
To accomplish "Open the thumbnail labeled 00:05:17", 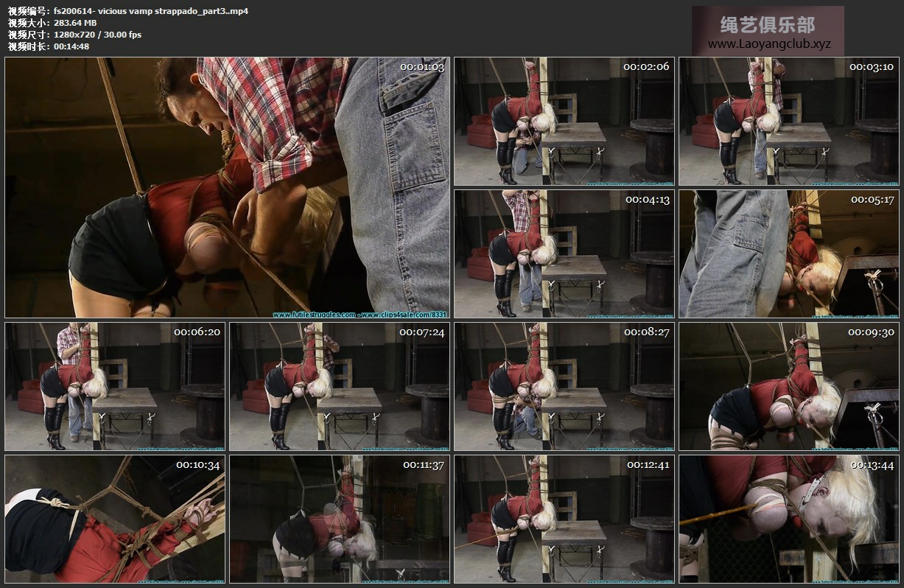I will click(788, 253).
